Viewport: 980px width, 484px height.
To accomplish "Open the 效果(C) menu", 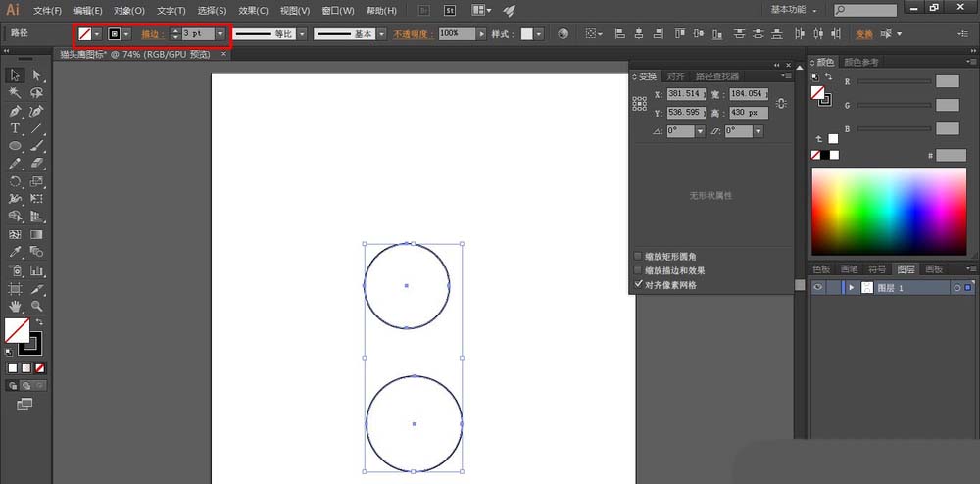I will pos(253,11).
